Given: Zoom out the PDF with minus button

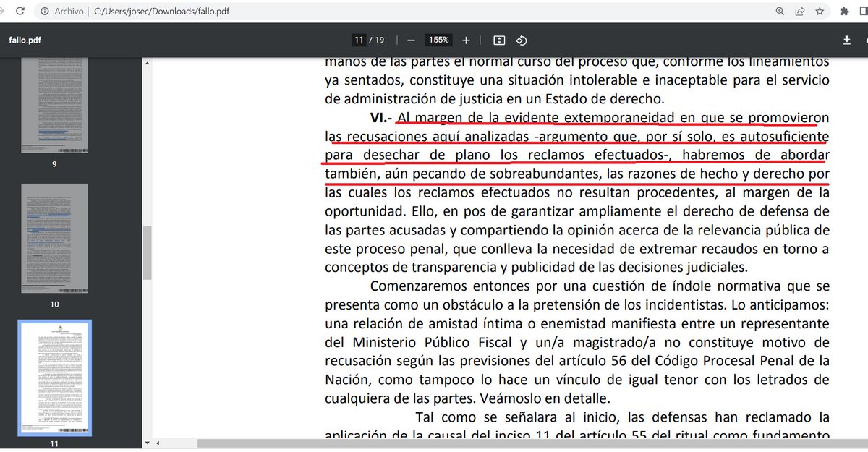Looking at the screenshot, I should coord(411,40).
